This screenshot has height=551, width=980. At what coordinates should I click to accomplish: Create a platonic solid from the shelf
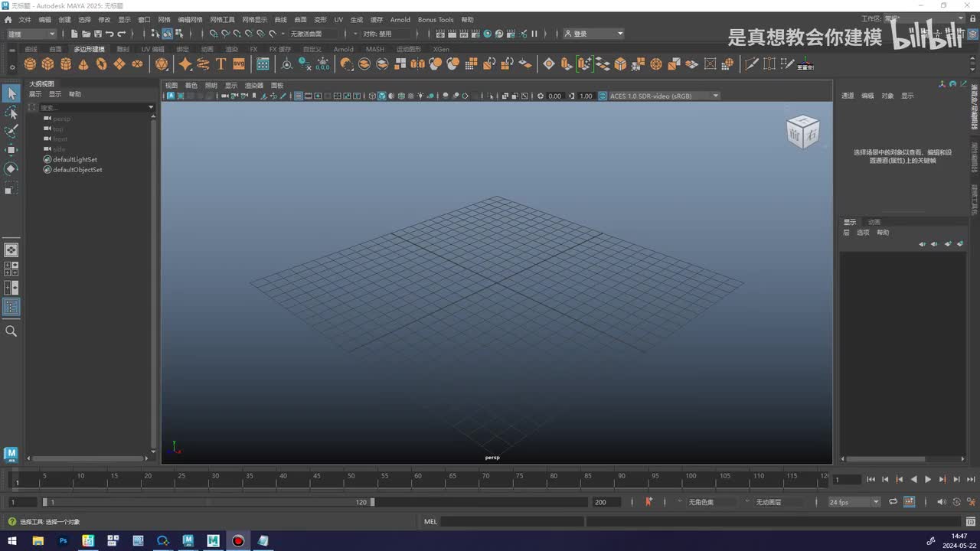pyautogui.click(x=162, y=64)
